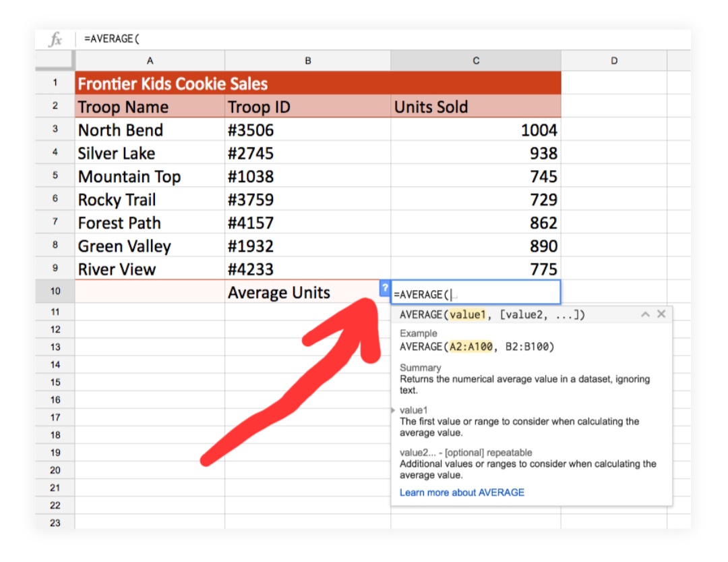728x562 pixels.
Task: Collapse the AVERAGE help popup using chevron
Action: tap(645, 314)
